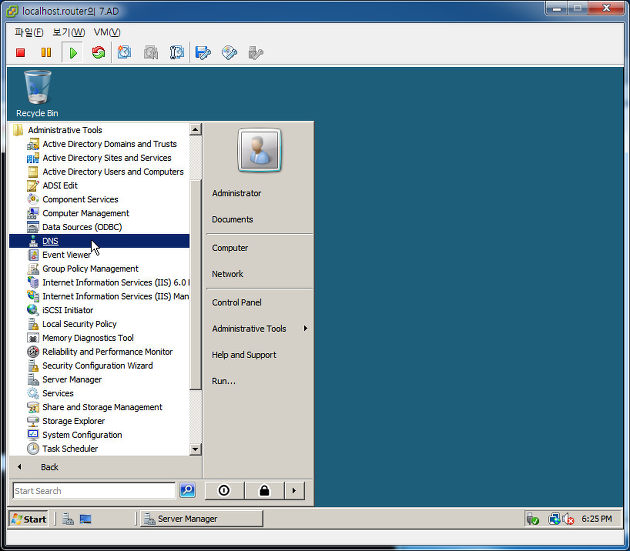630x551 pixels.
Task: Click into the Start Search field
Action: coord(94,491)
